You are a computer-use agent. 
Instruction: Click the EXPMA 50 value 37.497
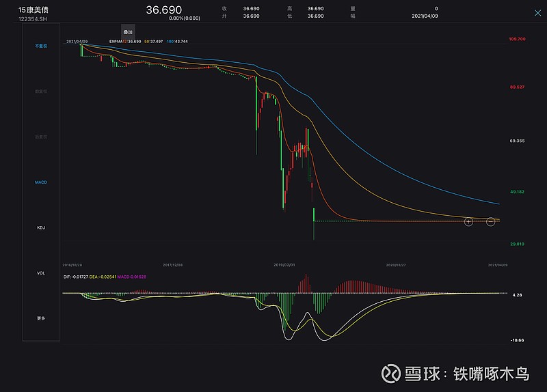point(156,42)
